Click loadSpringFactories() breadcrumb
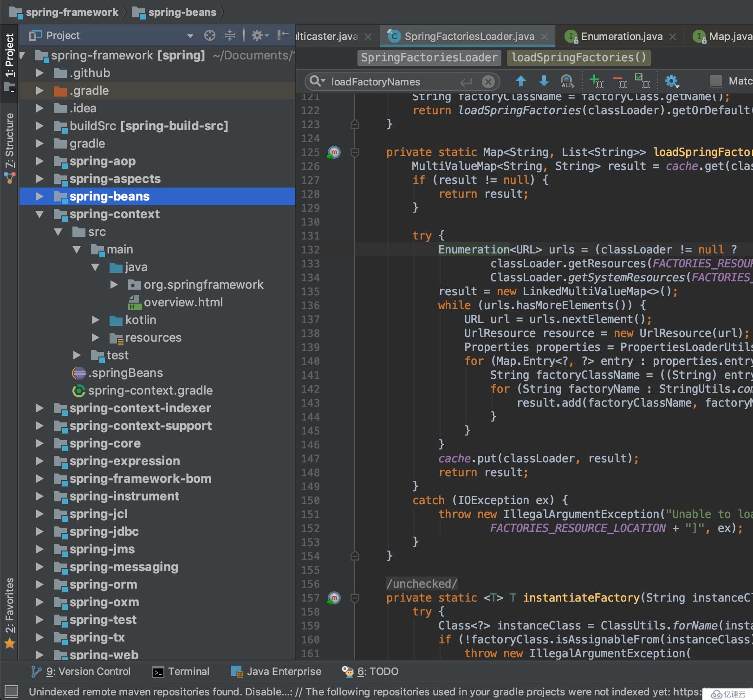 click(x=578, y=58)
